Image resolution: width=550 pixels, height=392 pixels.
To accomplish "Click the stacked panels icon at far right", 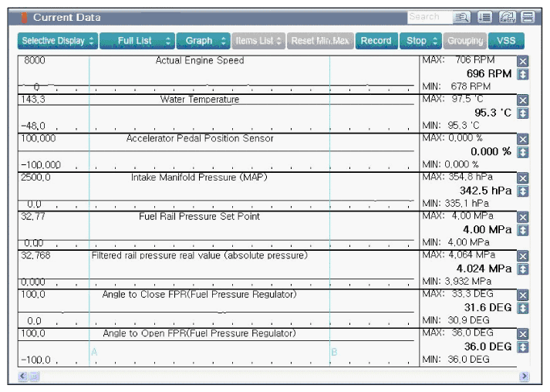I will click(x=528, y=17).
